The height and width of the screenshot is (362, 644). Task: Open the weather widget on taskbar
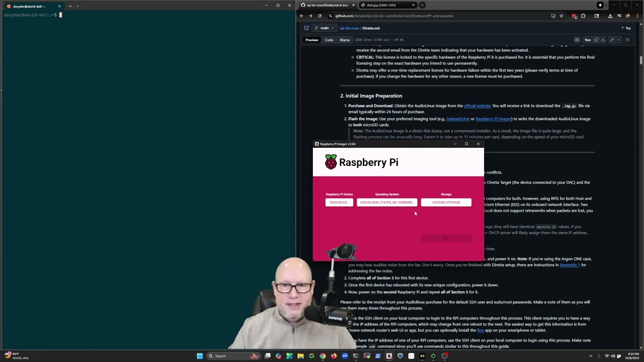18,356
